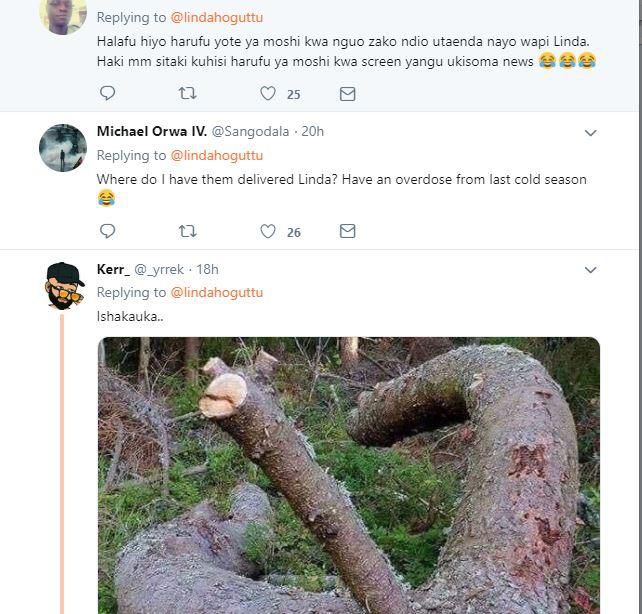The height and width of the screenshot is (614, 642).
Task: Open @lindahoguttu mention in Michael Orwa's reply
Action: click(x=217, y=155)
